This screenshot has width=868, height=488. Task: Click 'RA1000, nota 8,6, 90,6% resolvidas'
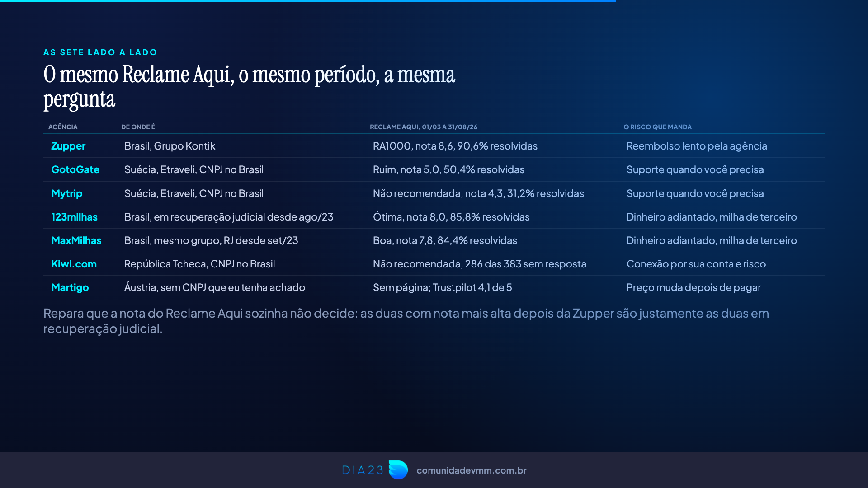455,146
